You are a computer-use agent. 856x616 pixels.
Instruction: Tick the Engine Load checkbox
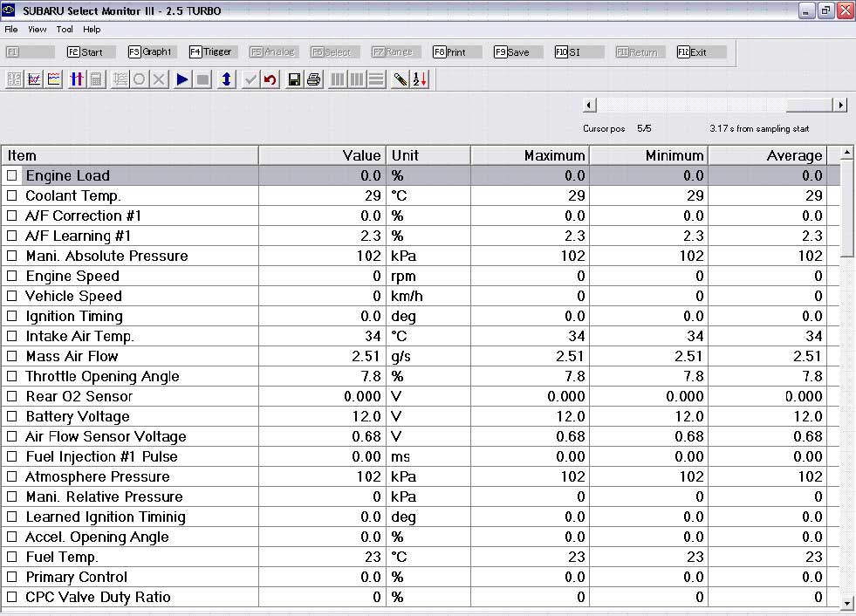(x=12, y=175)
